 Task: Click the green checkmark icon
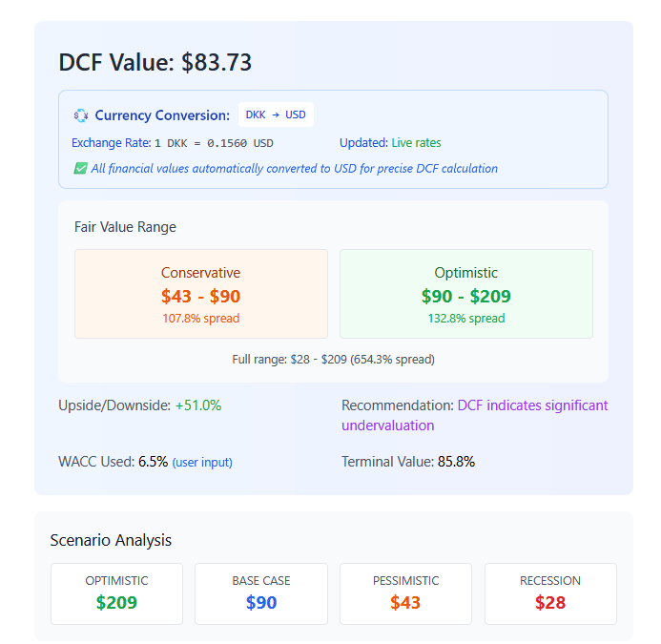click(80, 169)
